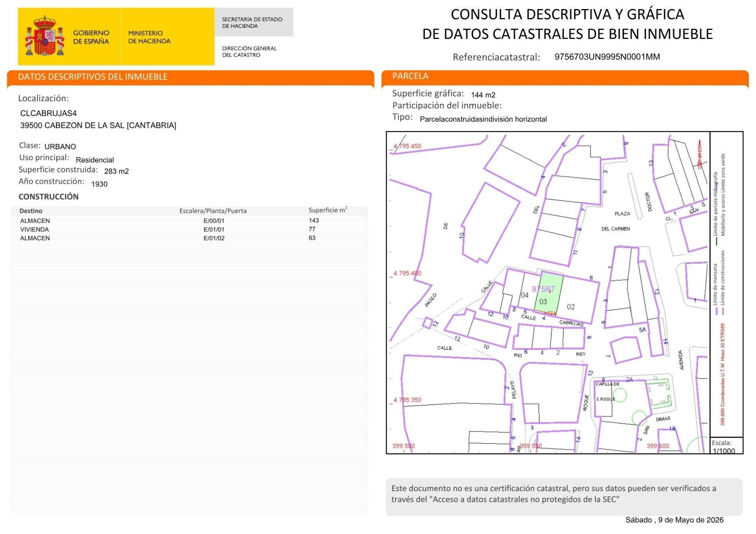Click the 'E/01/01' table cell
Image resolution: width=756 pixels, height=534 pixels.
click(214, 229)
